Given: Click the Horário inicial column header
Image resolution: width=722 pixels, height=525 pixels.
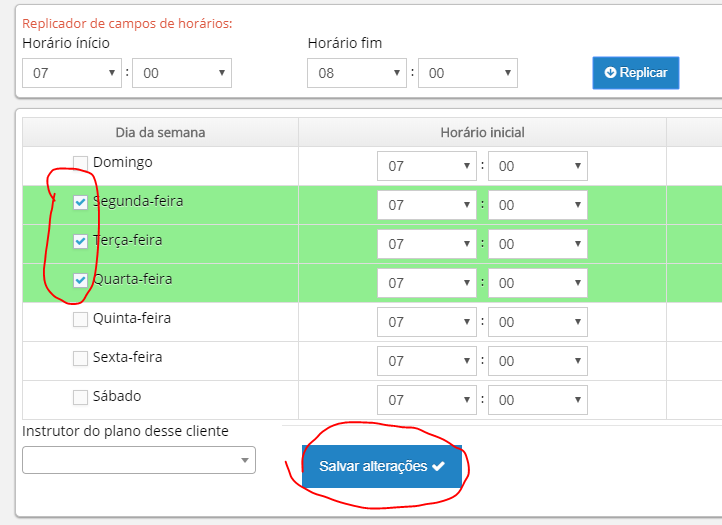Looking at the screenshot, I should pos(482,132).
